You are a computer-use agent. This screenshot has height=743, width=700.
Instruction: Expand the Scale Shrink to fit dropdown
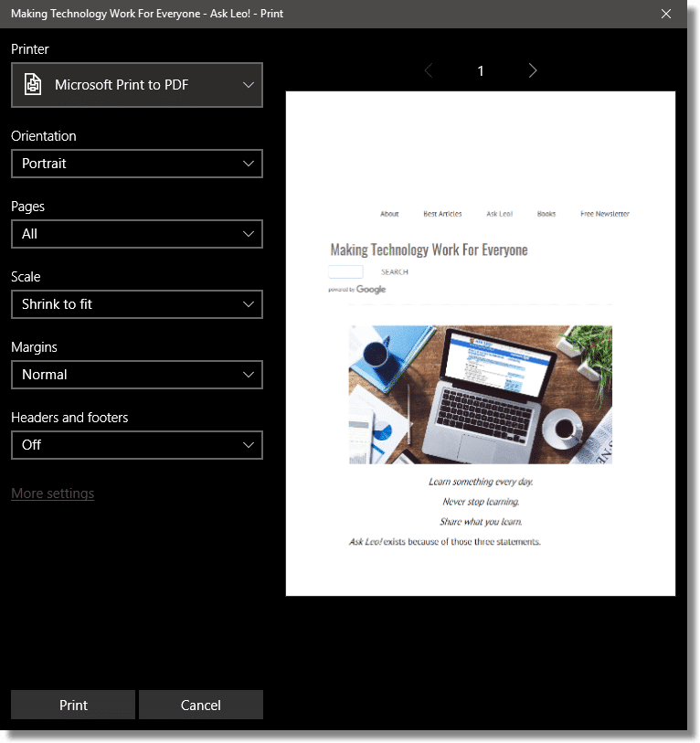pyautogui.click(x=137, y=304)
